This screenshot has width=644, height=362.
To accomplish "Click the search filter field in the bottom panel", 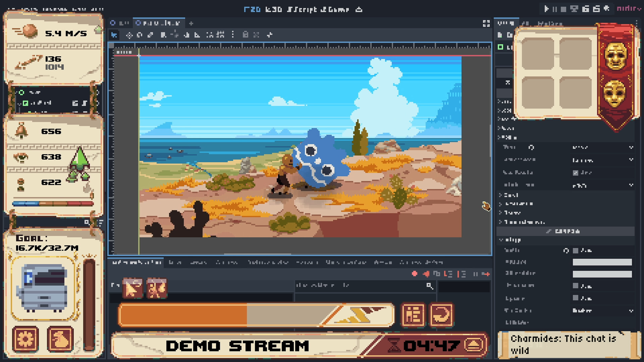I will [x=362, y=286].
